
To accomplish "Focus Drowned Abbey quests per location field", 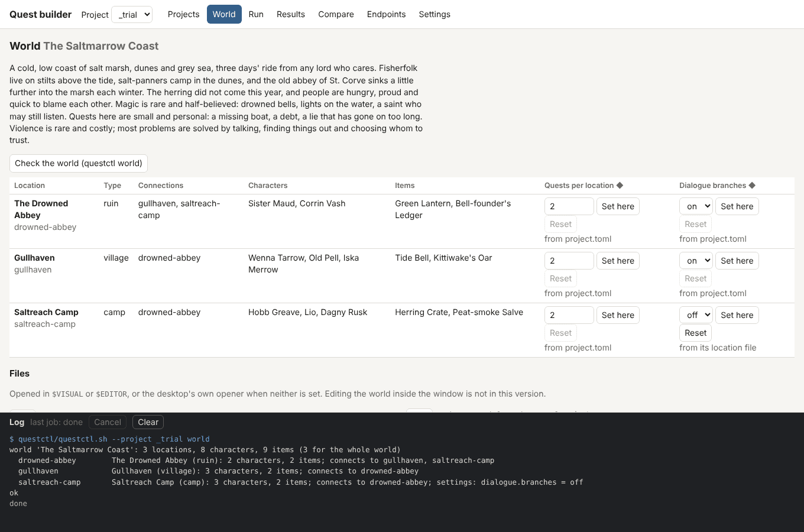I will coord(569,206).
